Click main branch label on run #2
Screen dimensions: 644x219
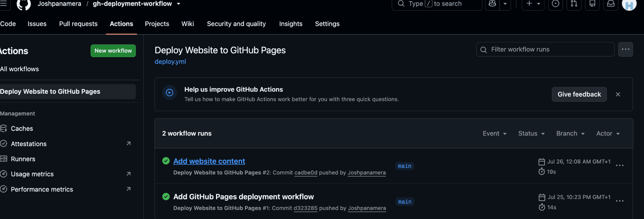405,166
